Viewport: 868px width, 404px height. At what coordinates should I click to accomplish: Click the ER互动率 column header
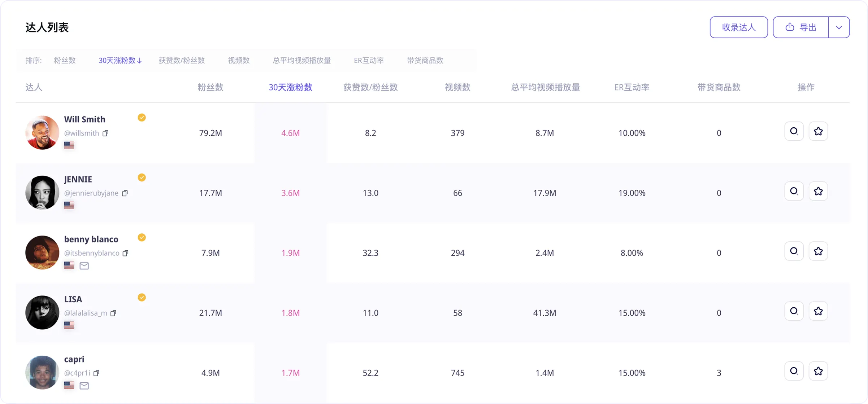632,87
